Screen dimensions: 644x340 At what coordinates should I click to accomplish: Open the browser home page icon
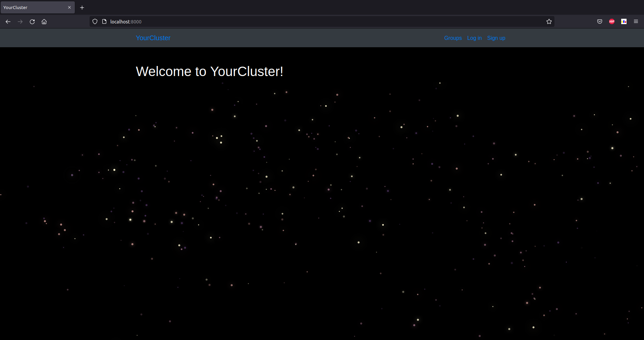(44, 21)
